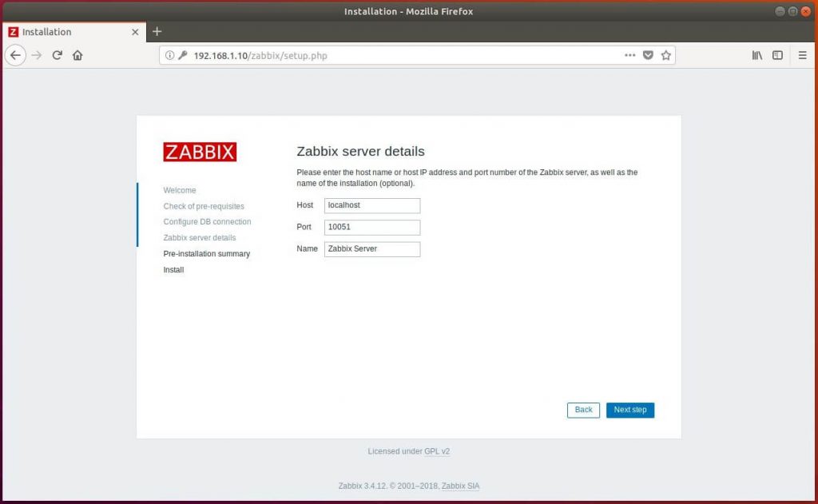Select Configure DB connection step
Viewport: 818px width, 504px height.
[207, 222]
